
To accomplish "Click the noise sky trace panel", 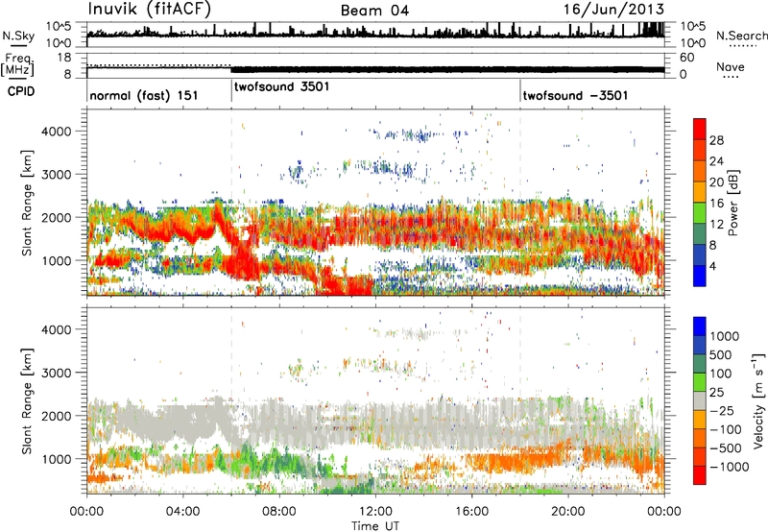I will point(375,35).
